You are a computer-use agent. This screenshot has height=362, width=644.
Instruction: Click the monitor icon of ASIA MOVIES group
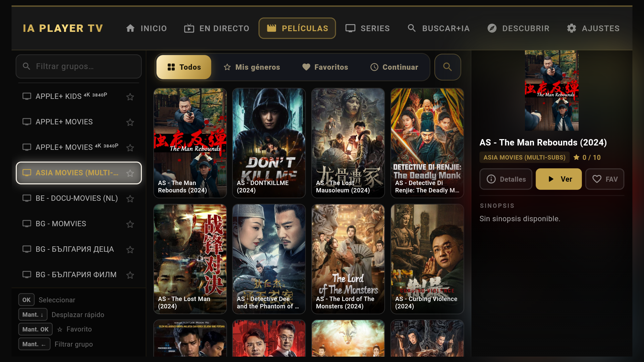[x=27, y=173]
